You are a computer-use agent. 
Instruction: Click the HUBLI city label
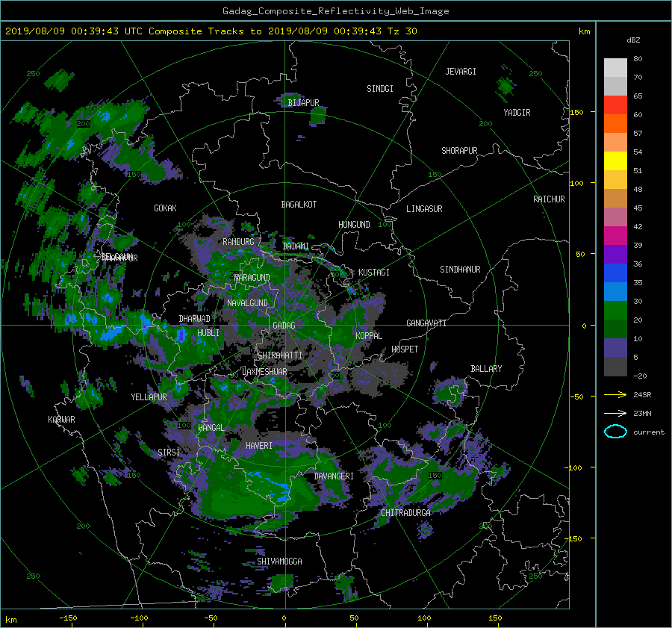[208, 333]
